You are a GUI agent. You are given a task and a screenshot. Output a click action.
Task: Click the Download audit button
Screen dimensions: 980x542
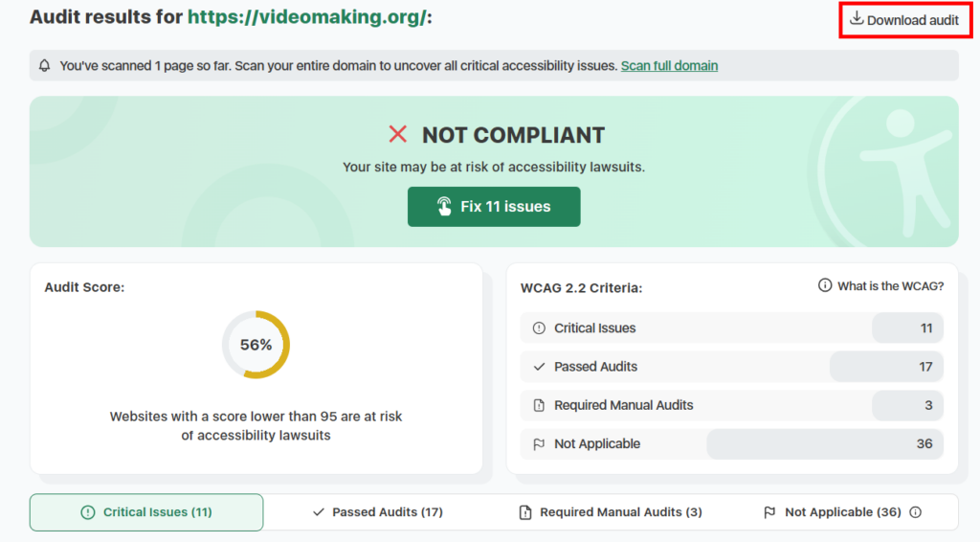(903, 20)
